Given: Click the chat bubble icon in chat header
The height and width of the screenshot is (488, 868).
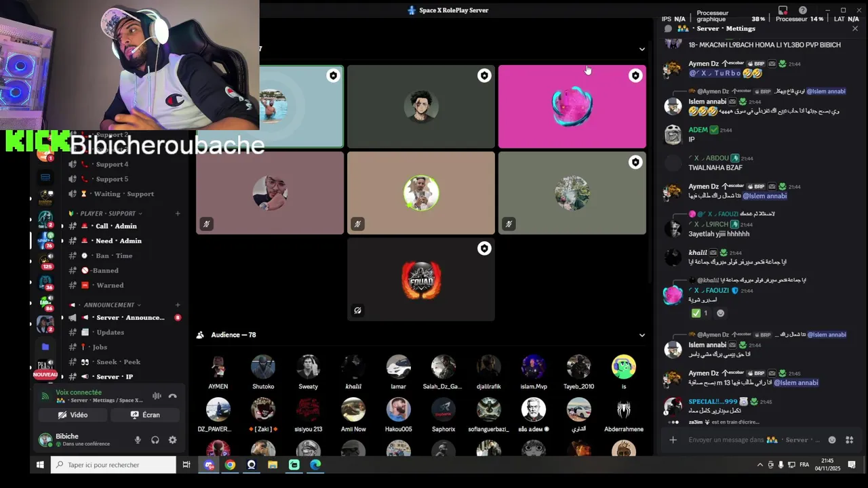Looking at the screenshot, I should coord(668,28).
